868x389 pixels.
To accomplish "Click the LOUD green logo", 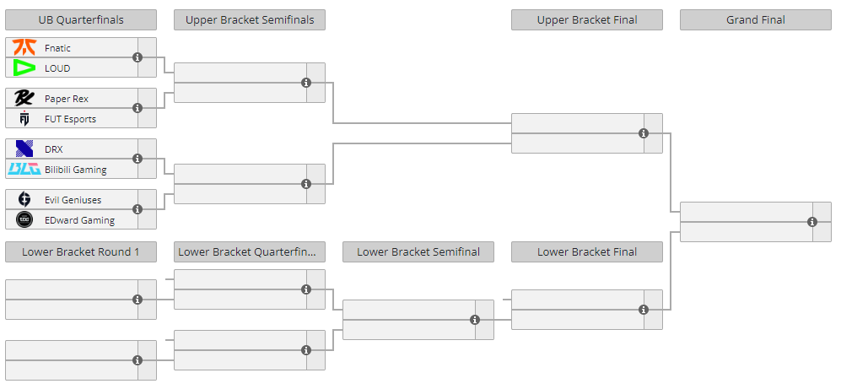I will (24, 68).
